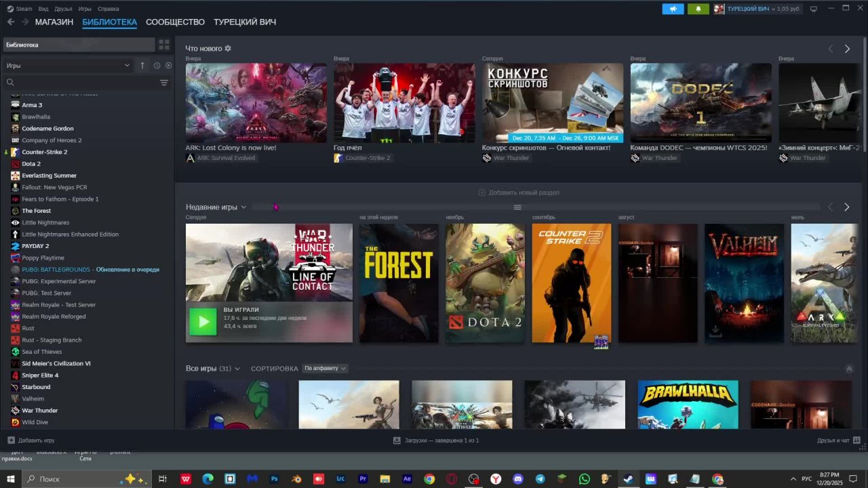Viewport: 868px width, 488px height.
Task: Open Telegram from the taskbar
Action: (540, 479)
